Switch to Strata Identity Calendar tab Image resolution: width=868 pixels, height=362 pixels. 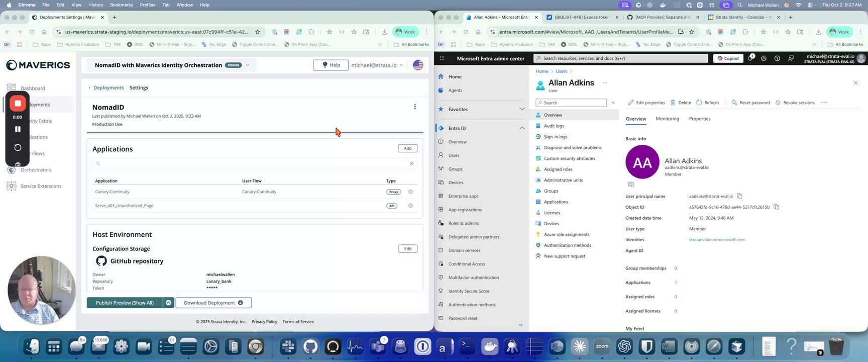coord(743,17)
